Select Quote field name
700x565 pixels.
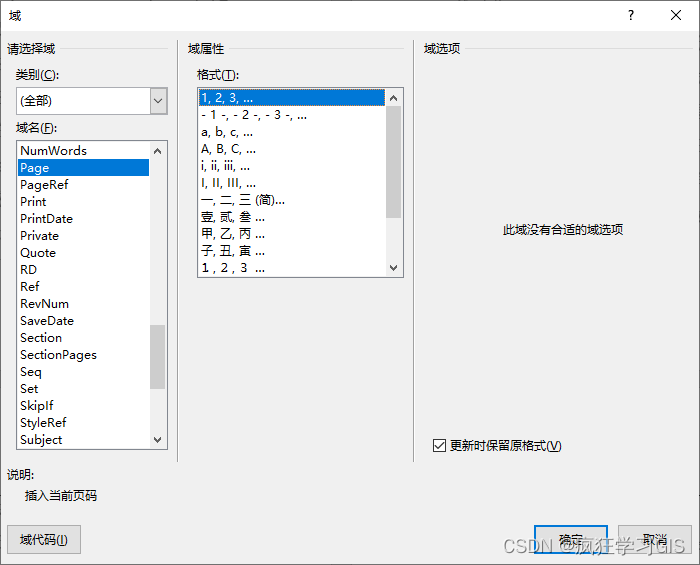(x=83, y=253)
